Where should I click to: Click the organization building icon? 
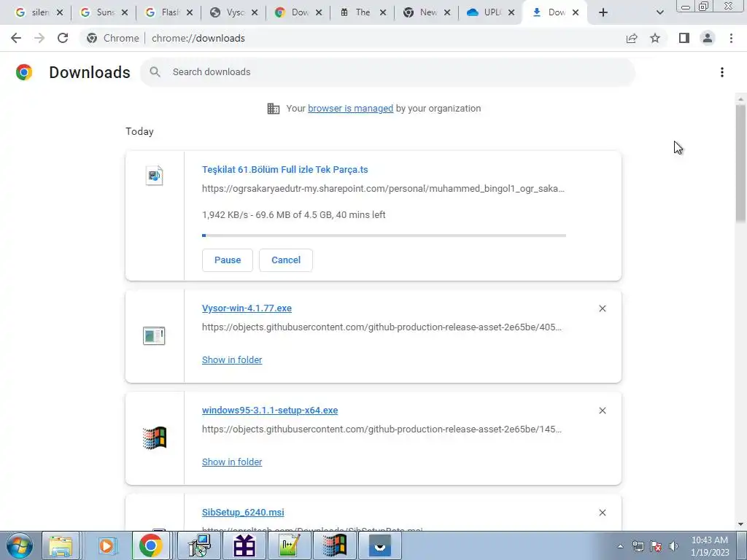coord(273,109)
